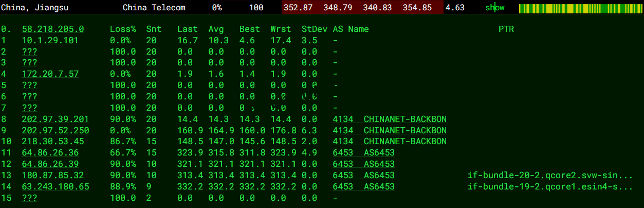Open the 172.20.7.57 hop link
Image resolution: width=644 pixels, height=208 pixels.
[x=50, y=74]
